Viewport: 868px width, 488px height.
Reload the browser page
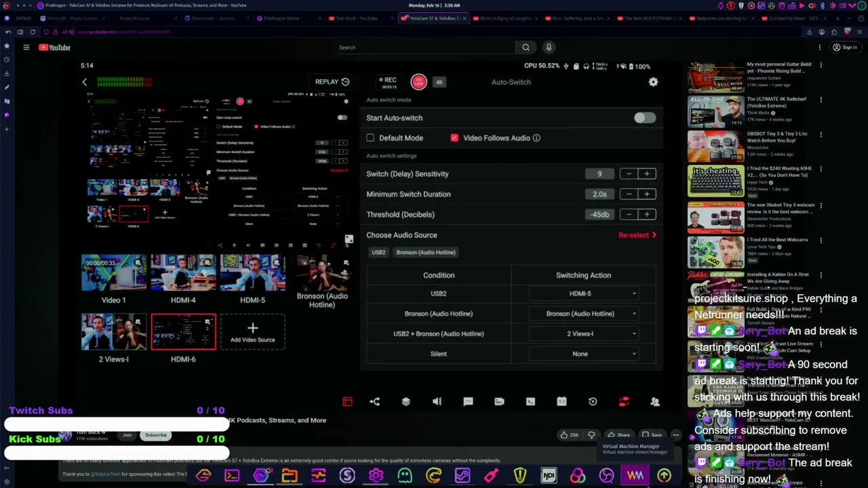[33, 32]
